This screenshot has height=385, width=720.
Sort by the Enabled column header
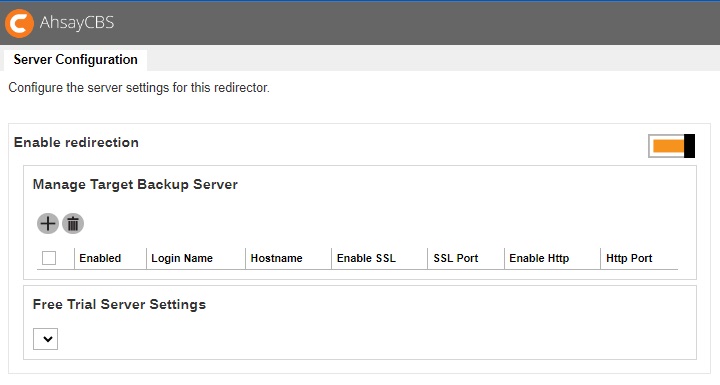pyautogui.click(x=100, y=258)
